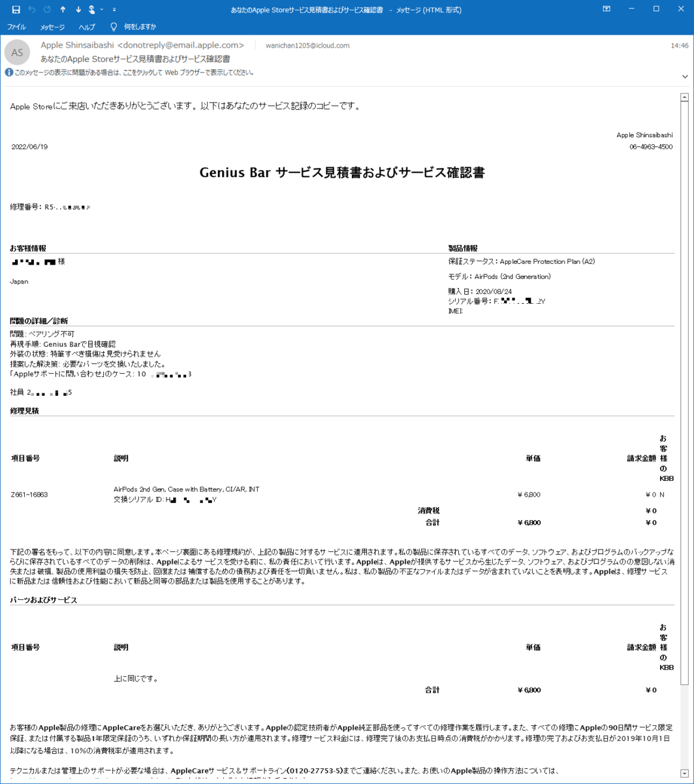Click the 製品情報 section header

pos(463,248)
